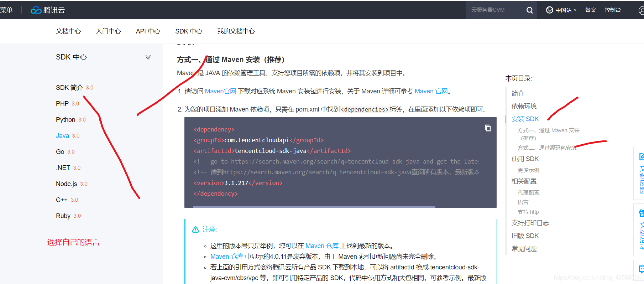Open the API 中心 tab

(x=148, y=31)
